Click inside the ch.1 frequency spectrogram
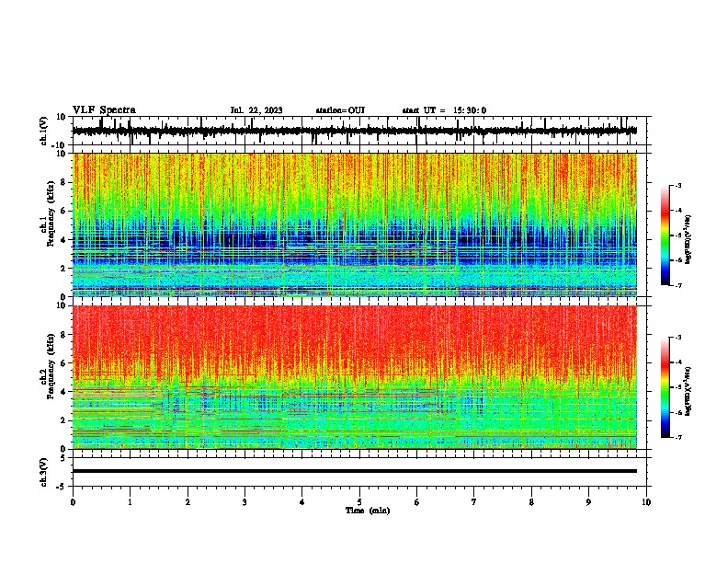The image size is (728, 563). (355, 224)
